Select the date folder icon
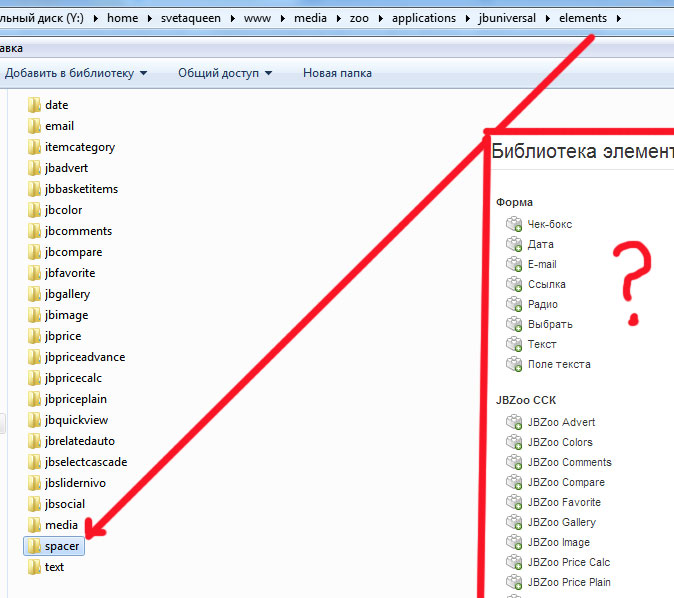This screenshot has width=674, height=598. point(34,105)
